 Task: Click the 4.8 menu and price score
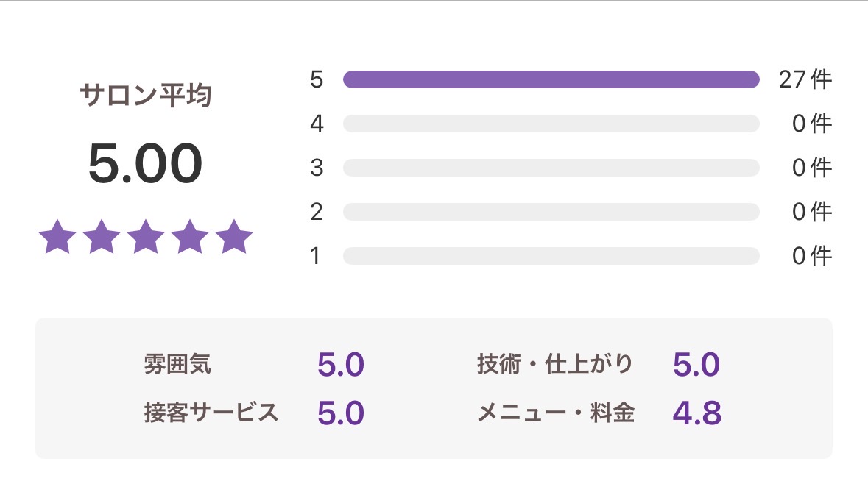pyautogui.click(x=696, y=413)
